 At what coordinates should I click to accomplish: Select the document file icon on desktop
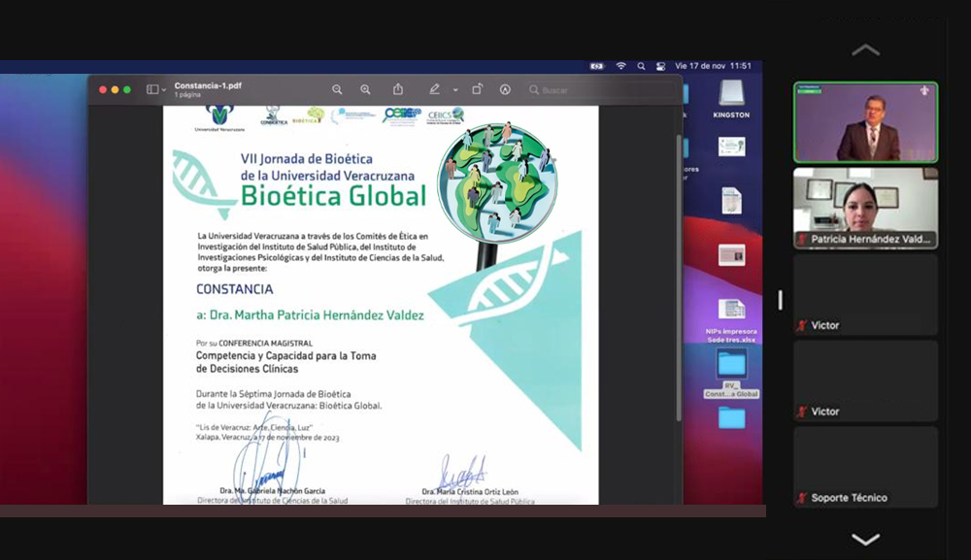pyautogui.click(x=731, y=201)
